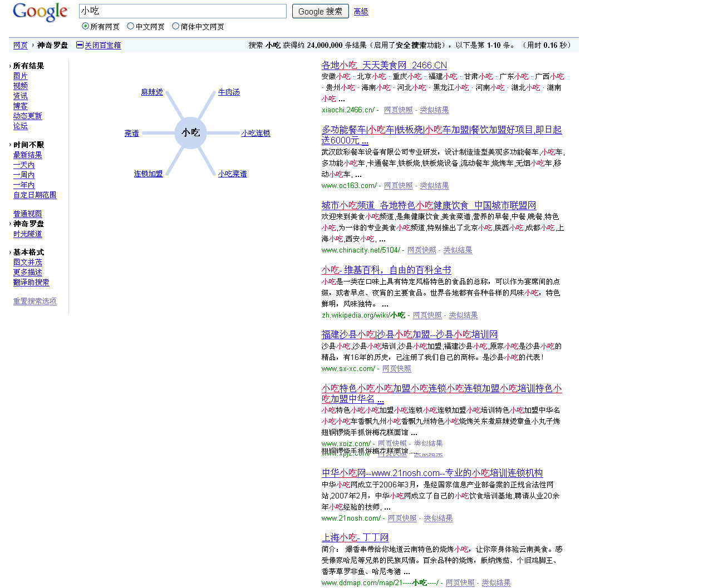
Task: Open 类似结果 for xiaochi.2466.cn result
Action: [x=434, y=110]
